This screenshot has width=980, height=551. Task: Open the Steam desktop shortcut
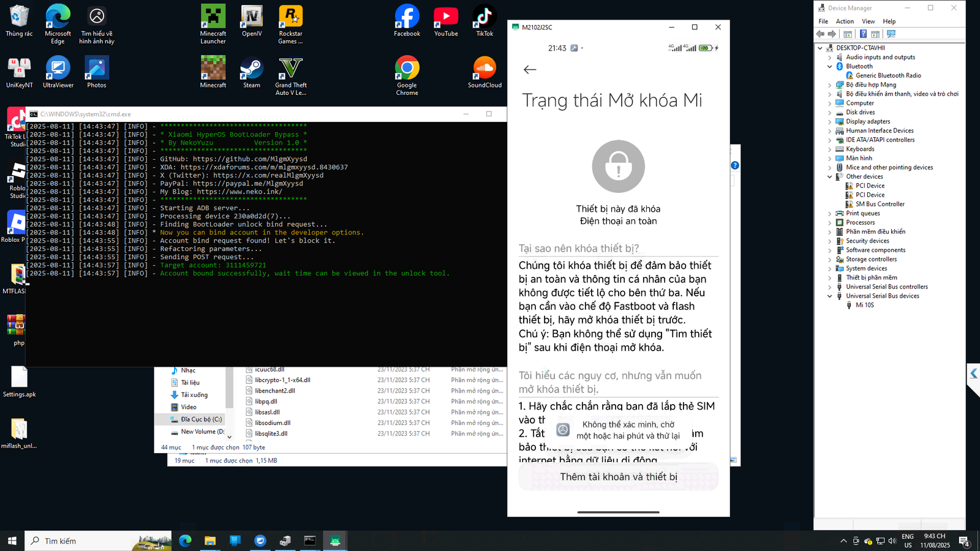click(252, 72)
